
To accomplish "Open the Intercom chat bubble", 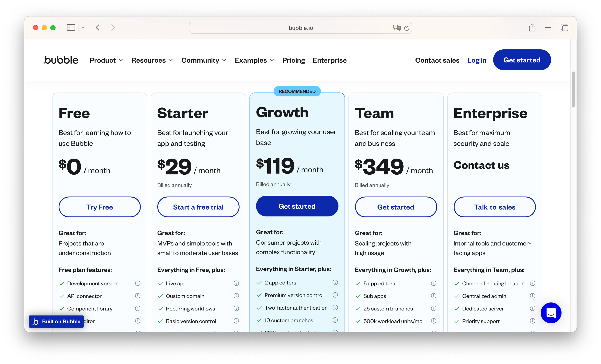I will (x=551, y=313).
